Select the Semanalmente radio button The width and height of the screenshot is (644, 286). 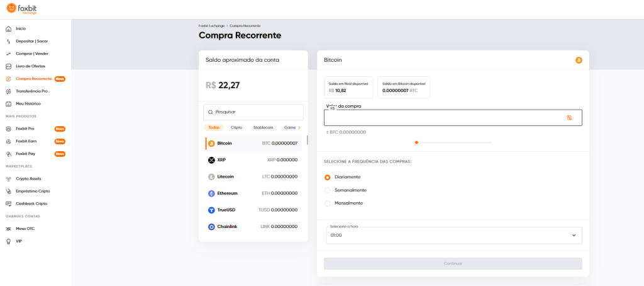pos(327,190)
